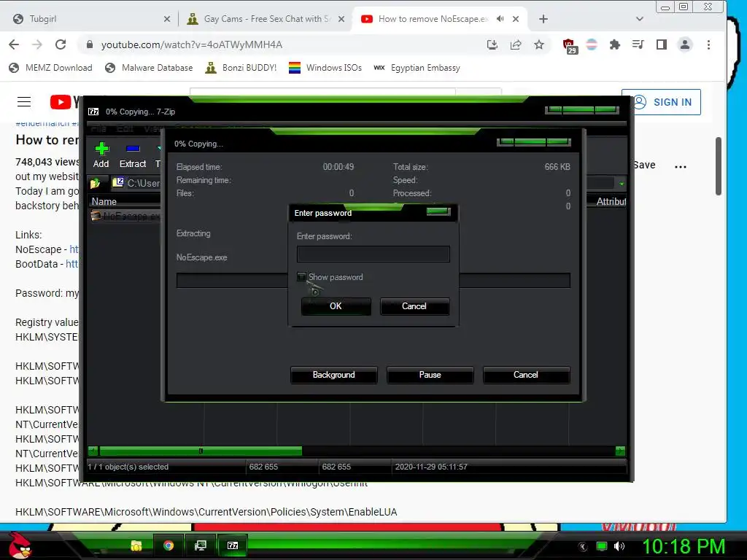This screenshot has width=747, height=560.
Task: Open File Explorer from the taskbar
Action: point(136,545)
